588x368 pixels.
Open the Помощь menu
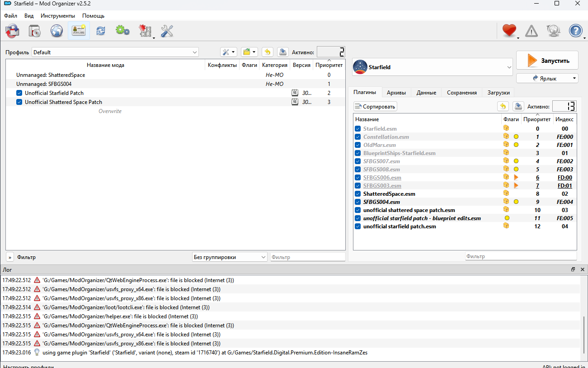(x=93, y=16)
